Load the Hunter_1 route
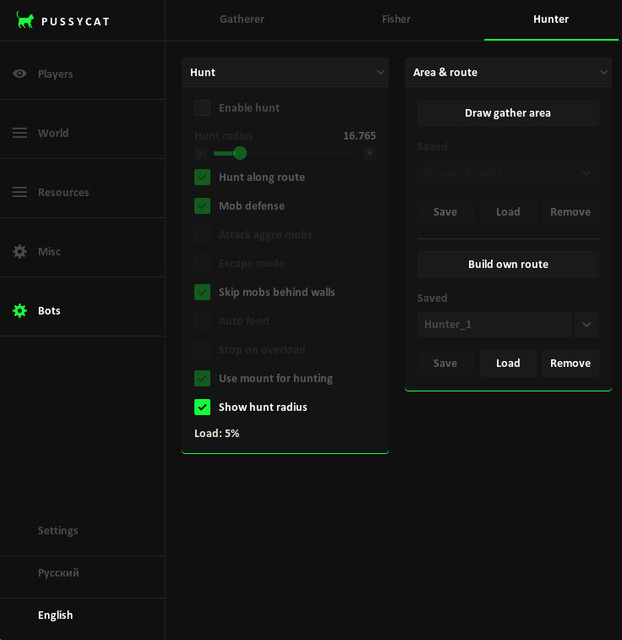 [x=508, y=363]
